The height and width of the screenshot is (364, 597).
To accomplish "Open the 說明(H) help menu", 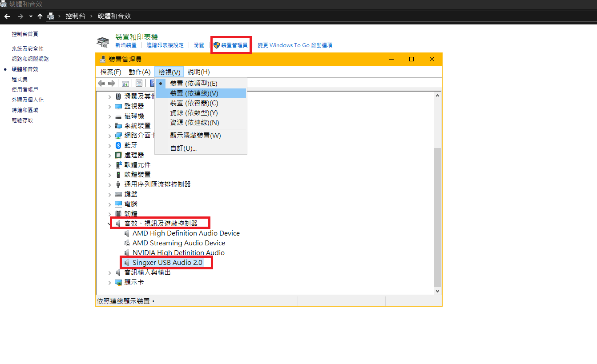I will pyautogui.click(x=198, y=72).
